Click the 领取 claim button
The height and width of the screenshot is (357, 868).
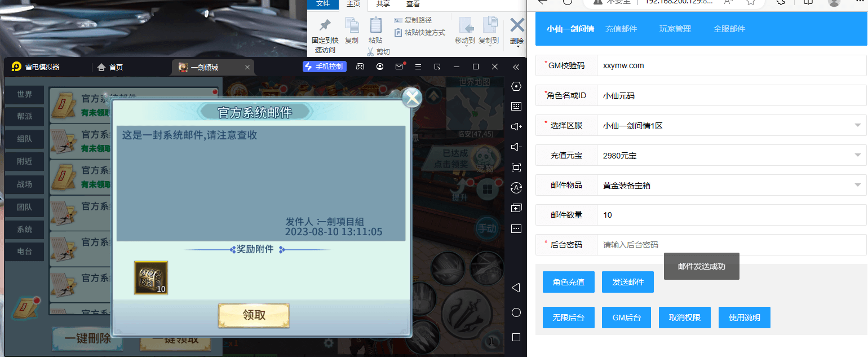tap(254, 315)
